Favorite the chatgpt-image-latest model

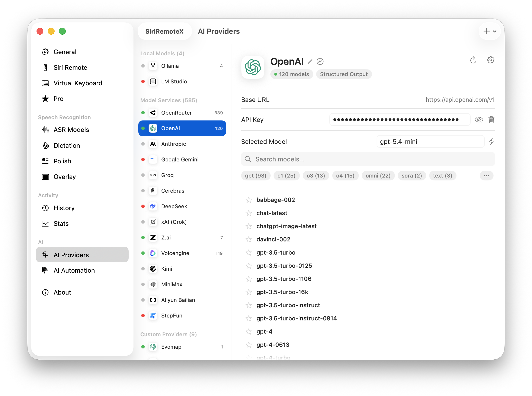click(x=249, y=226)
